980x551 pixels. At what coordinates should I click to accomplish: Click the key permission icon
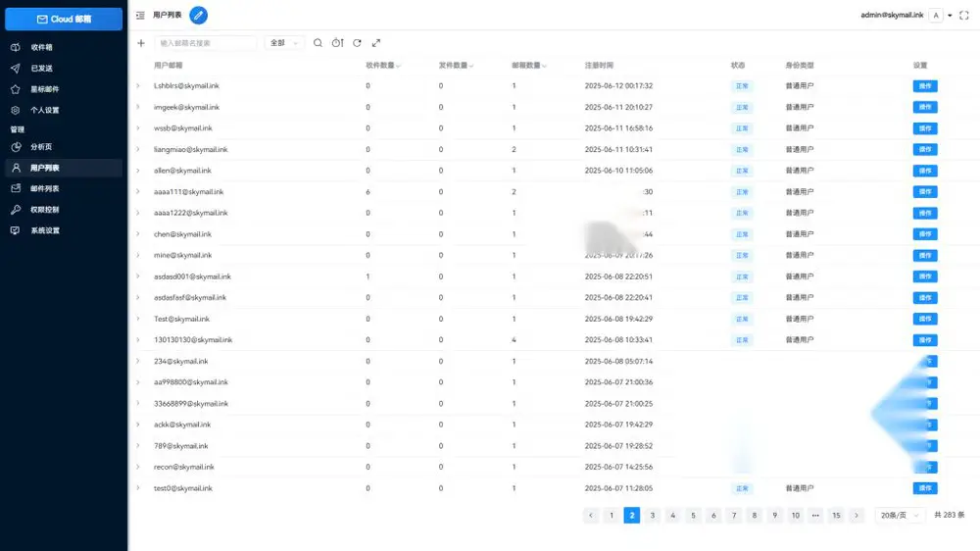click(16, 210)
